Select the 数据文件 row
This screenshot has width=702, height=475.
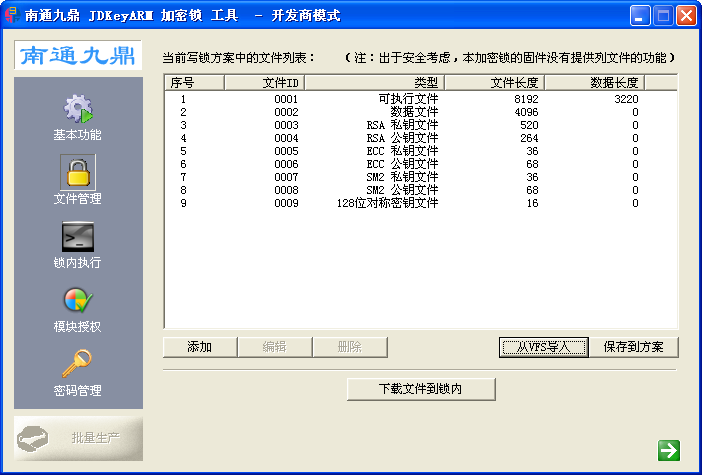pyautogui.click(x=421, y=112)
